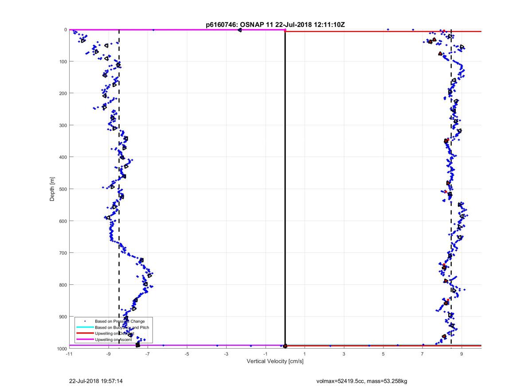This screenshot has height=392, width=532.
Task: Click the positive x-axis tick label '7'
Action: tap(422, 354)
